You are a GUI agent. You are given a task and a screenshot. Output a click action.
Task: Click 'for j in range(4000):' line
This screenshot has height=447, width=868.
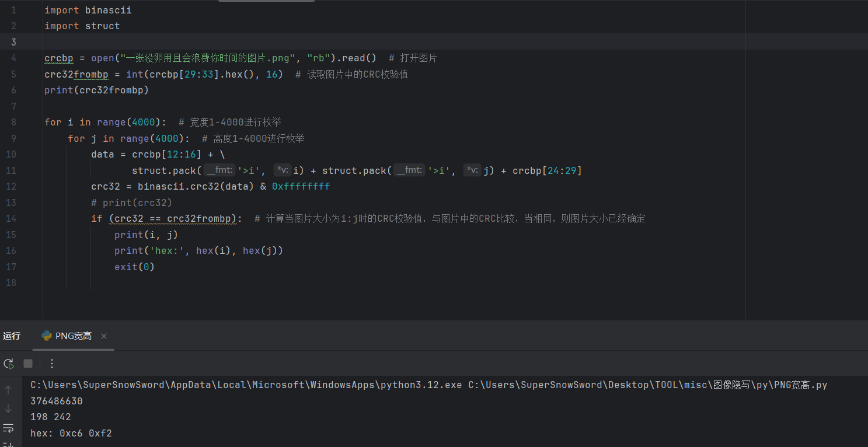coord(129,138)
